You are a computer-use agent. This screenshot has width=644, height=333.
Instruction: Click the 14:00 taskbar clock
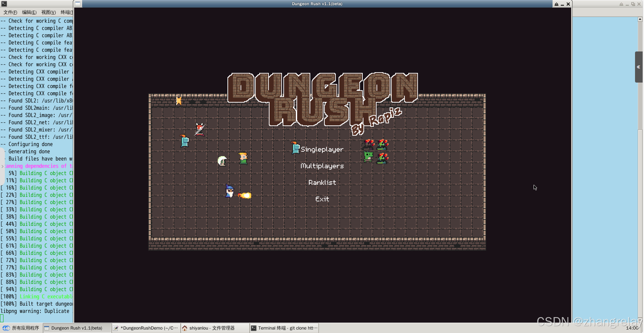click(x=632, y=328)
